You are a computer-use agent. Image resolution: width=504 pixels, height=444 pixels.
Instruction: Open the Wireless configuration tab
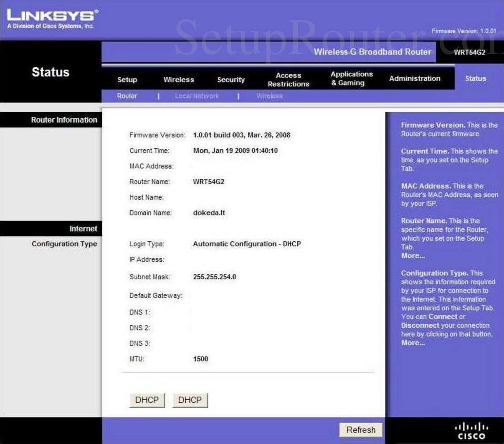179,79
